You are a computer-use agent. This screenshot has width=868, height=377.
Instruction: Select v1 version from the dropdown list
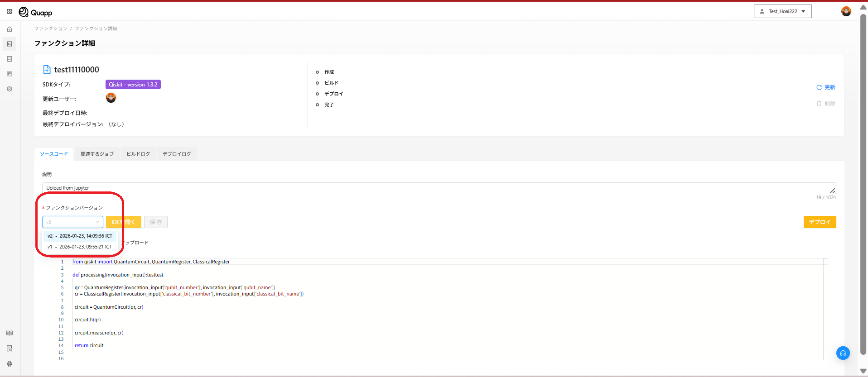(80, 247)
